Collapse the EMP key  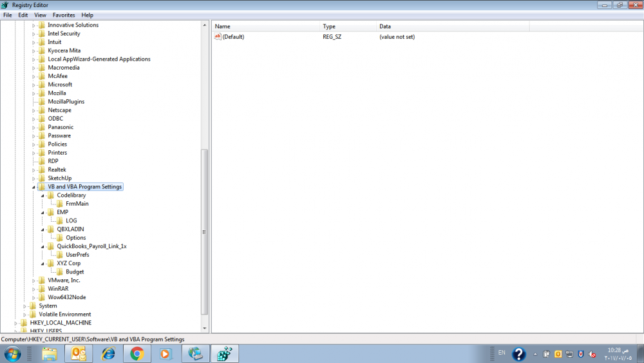43,213
